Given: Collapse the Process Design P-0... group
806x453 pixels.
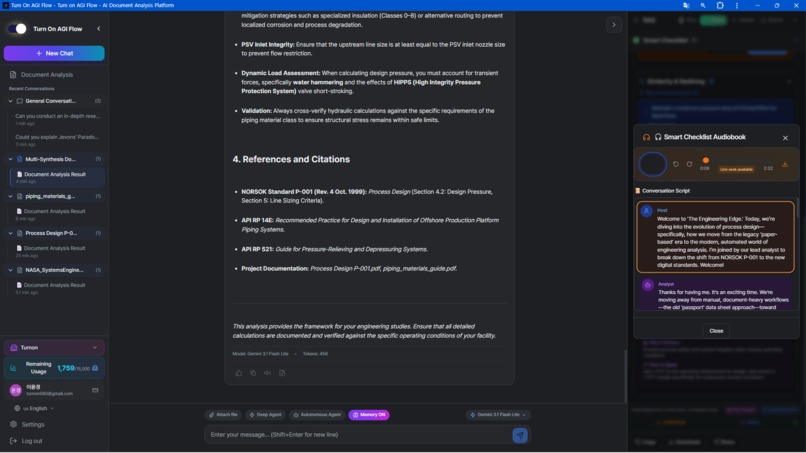Looking at the screenshot, I should [x=10, y=233].
